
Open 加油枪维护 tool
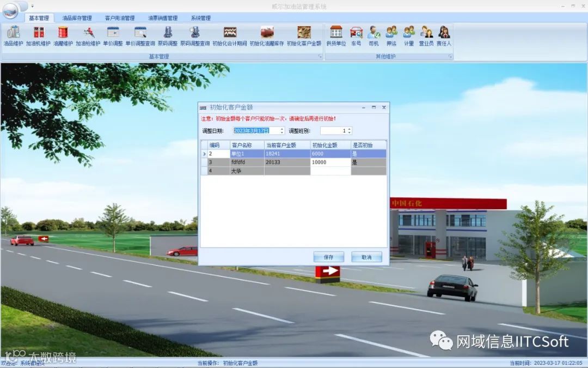pos(88,36)
